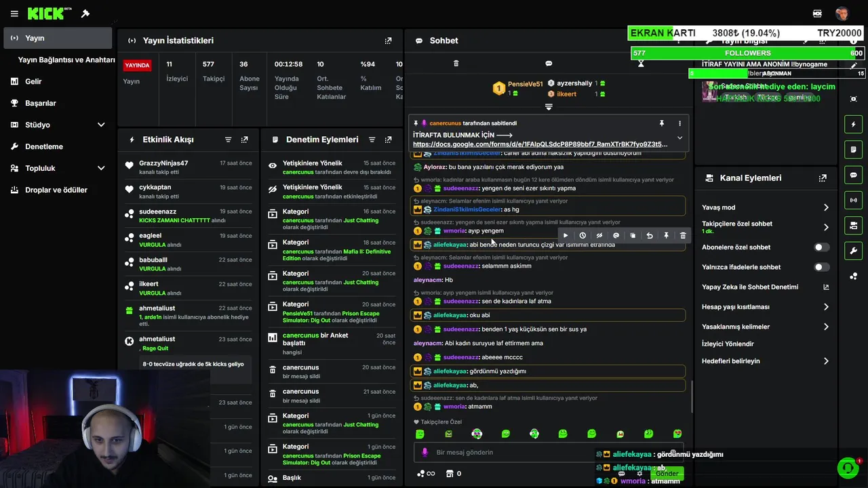
Task: Toggle Abonelere özel sohbet switch
Action: [821, 247]
